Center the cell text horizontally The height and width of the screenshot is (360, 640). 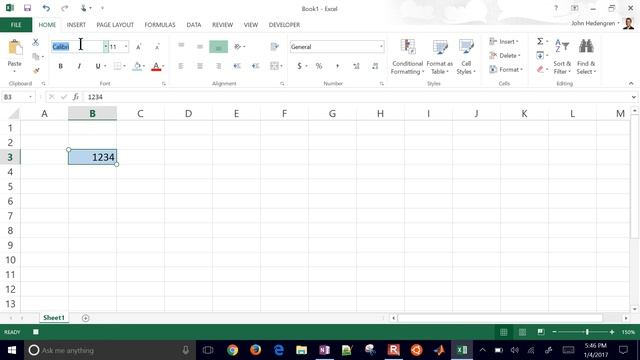coord(200,66)
